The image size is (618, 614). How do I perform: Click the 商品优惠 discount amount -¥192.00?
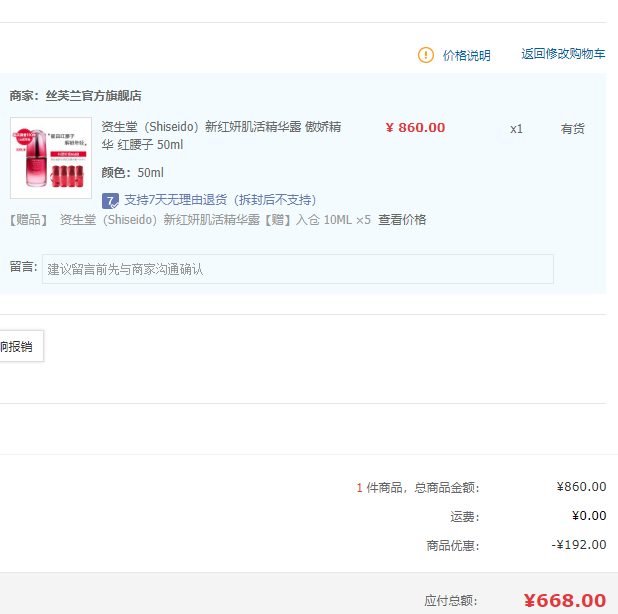pyautogui.click(x=579, y=545)
